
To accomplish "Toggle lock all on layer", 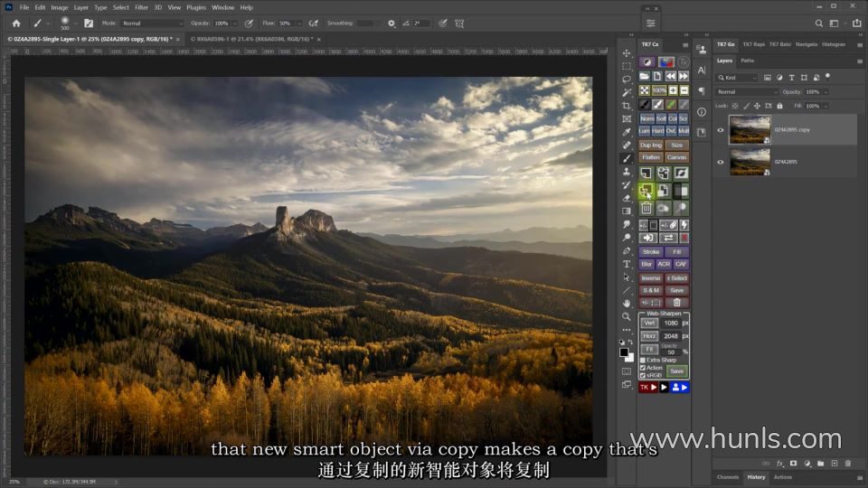I will (779, 106).
